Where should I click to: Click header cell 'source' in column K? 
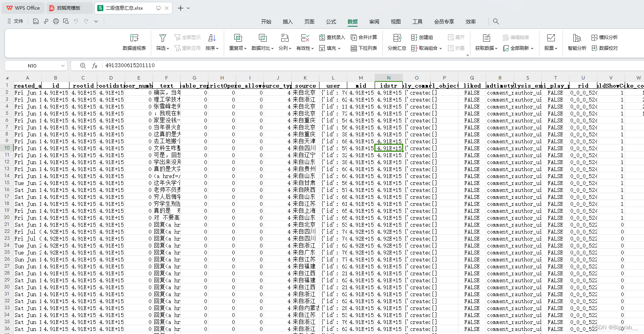[x=305, y=86]
